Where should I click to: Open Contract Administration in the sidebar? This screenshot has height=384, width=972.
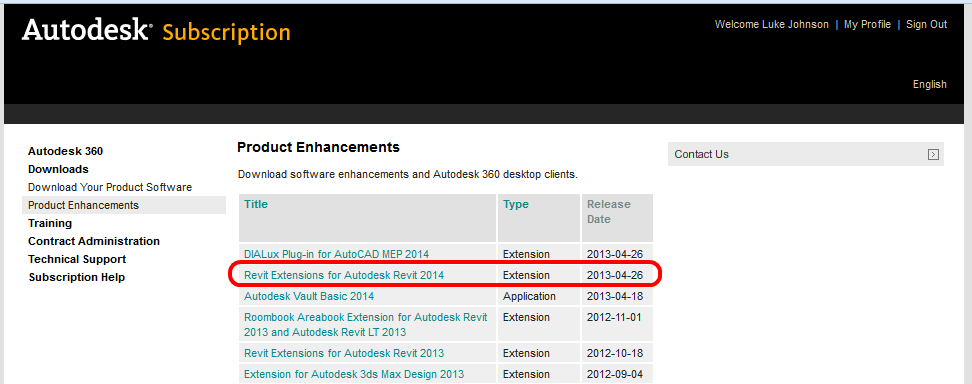[94, 241]
